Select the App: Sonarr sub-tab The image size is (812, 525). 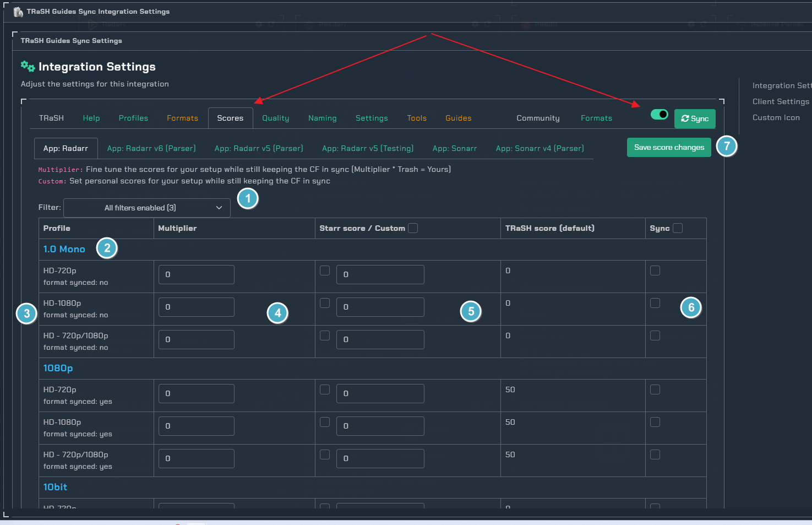(454, 148)
